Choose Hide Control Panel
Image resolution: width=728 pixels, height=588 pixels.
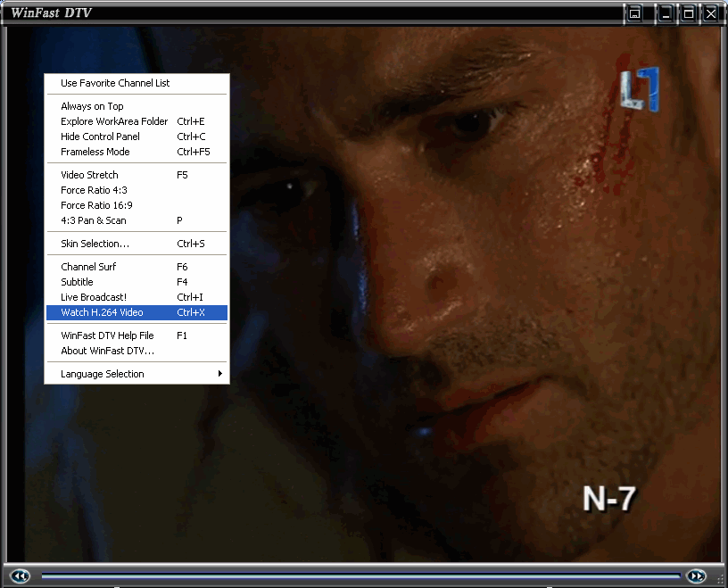pyautogui.click(x=137, y=137)
